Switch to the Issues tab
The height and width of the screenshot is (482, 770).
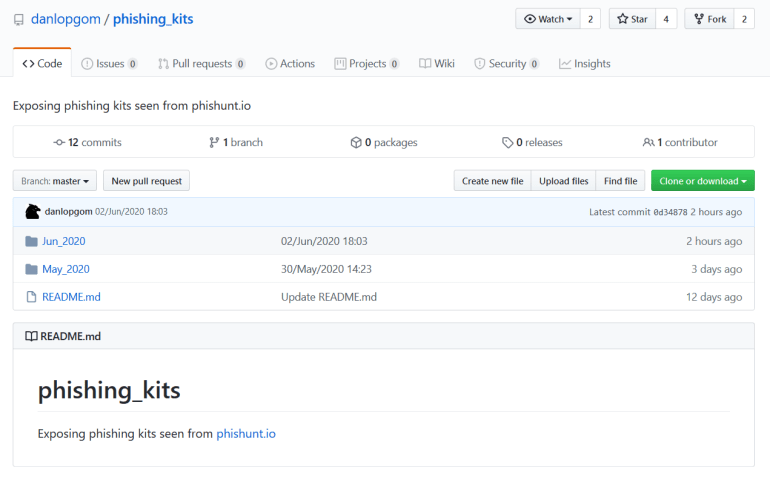[109, 63]
